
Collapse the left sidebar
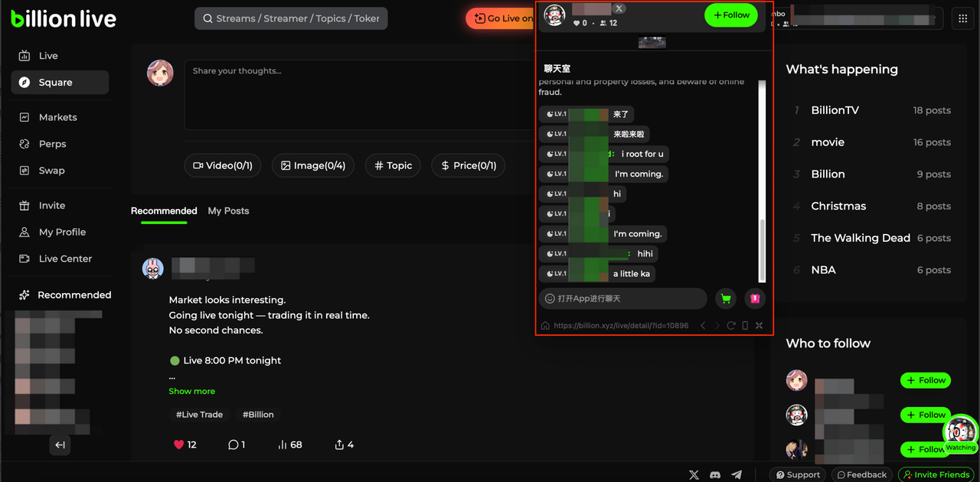click(60, 445)
